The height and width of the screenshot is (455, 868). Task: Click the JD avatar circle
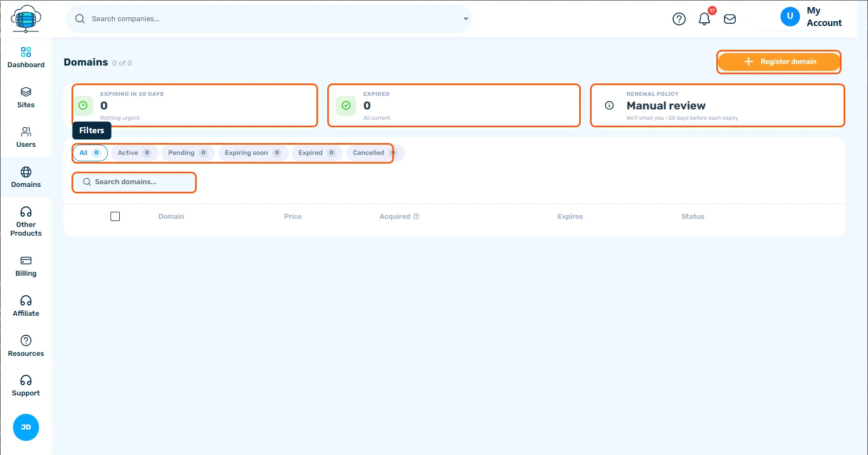[26, 427]
